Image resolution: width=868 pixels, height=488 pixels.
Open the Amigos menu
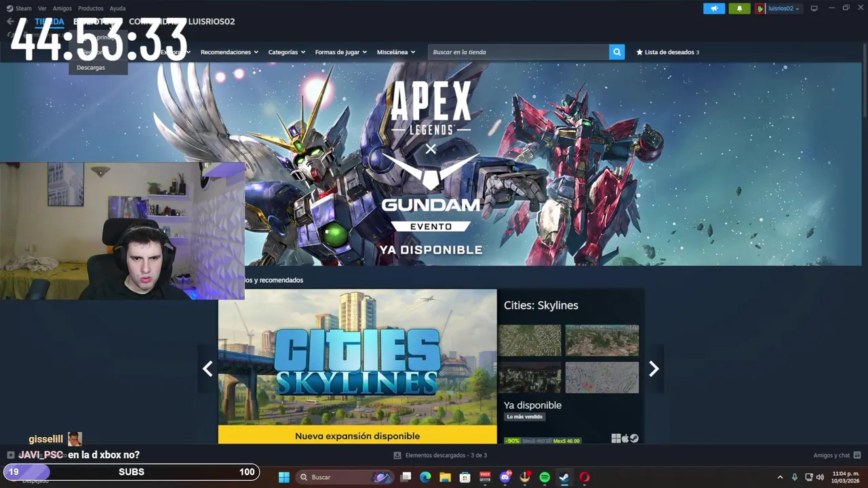click(x=62, y=8)
